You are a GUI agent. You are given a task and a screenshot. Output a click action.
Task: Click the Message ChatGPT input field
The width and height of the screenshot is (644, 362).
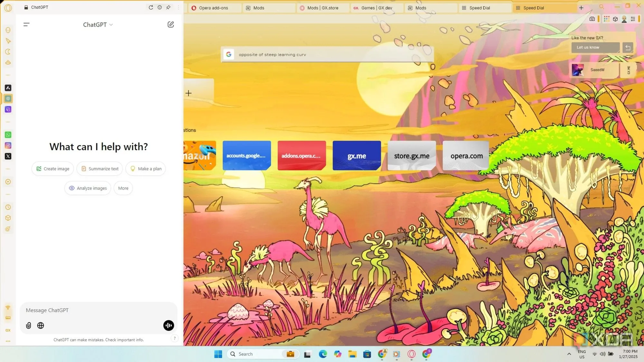99,310
